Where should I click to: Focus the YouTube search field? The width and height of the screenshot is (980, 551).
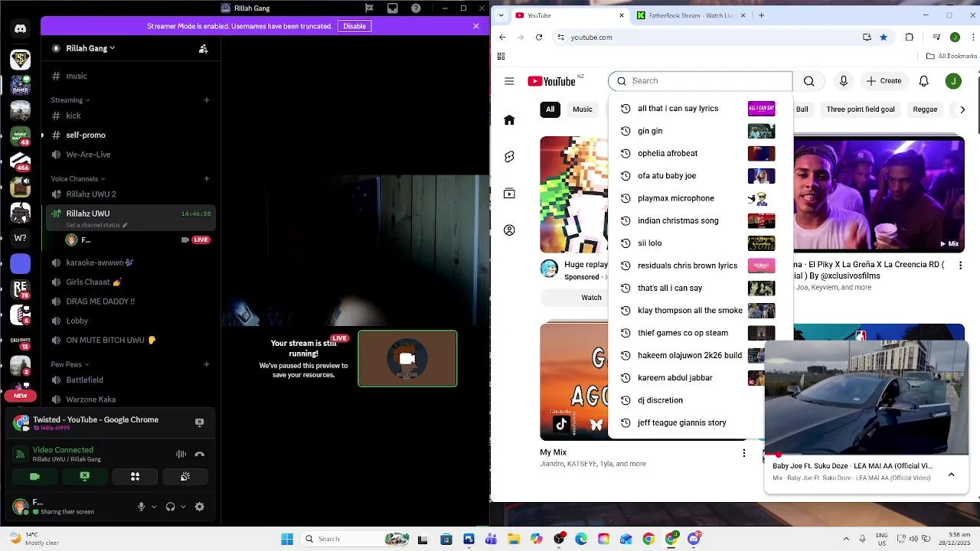(x=701, y=81)
